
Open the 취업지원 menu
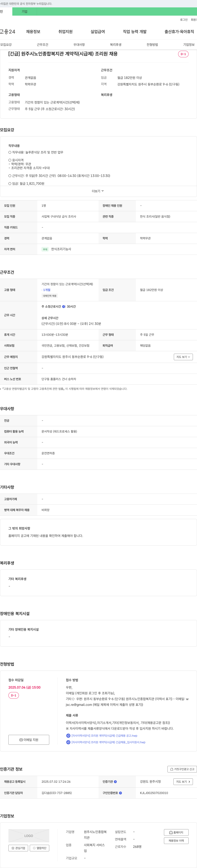click(x=65, y=32)
